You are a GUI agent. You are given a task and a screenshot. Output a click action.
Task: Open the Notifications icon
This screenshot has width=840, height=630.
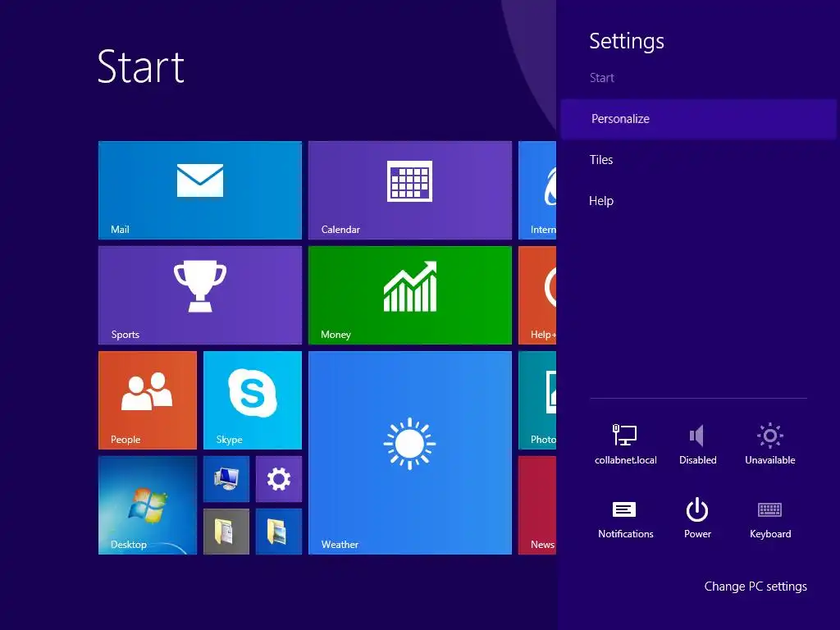tap(625, 518)
